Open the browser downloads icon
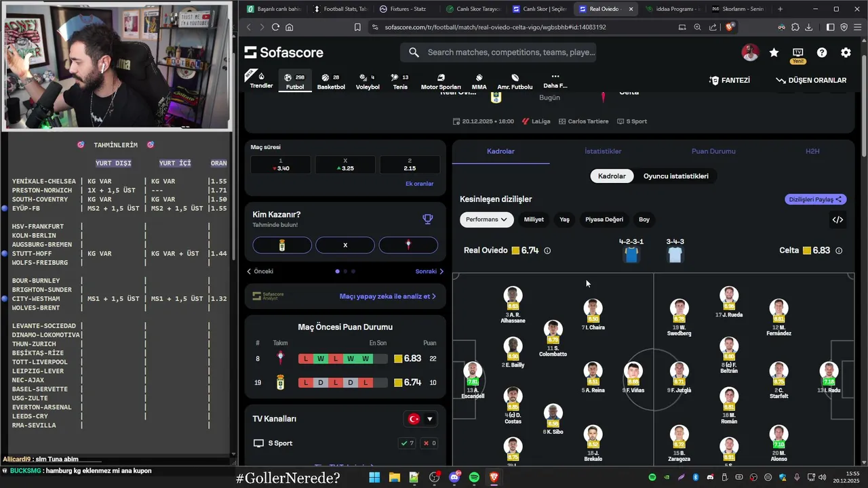Screen dimensions: 868x488 point(808,27)
